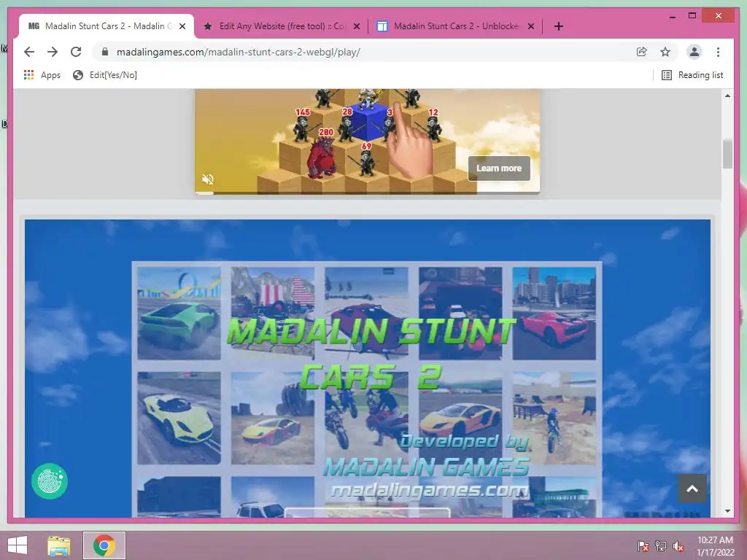Viewport: 747px width, 560px height.
Task: Maximize the Chrome window
Action: pos(692,16)
